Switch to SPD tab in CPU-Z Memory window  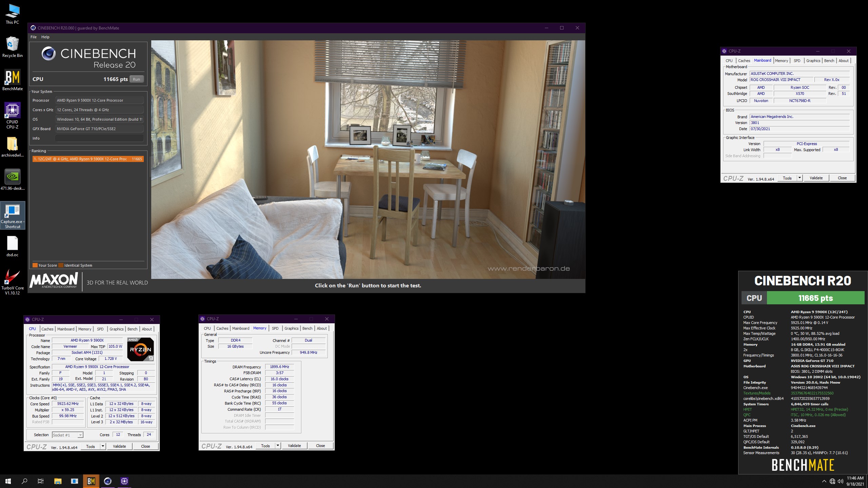275,328
